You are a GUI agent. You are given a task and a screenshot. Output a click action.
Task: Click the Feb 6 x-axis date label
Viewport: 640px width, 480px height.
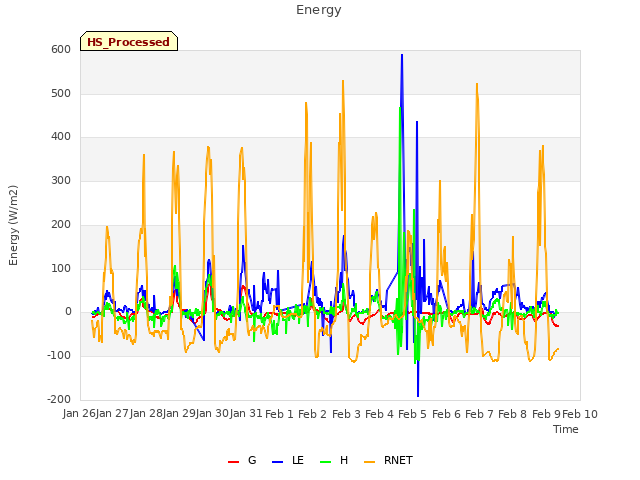(x=447, y=414)
